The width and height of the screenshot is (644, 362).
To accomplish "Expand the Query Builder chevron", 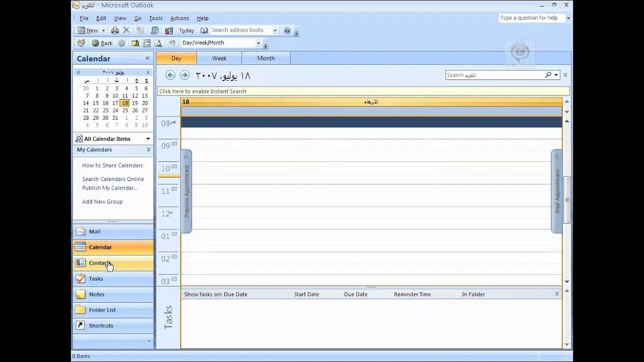I will point(565,75).
